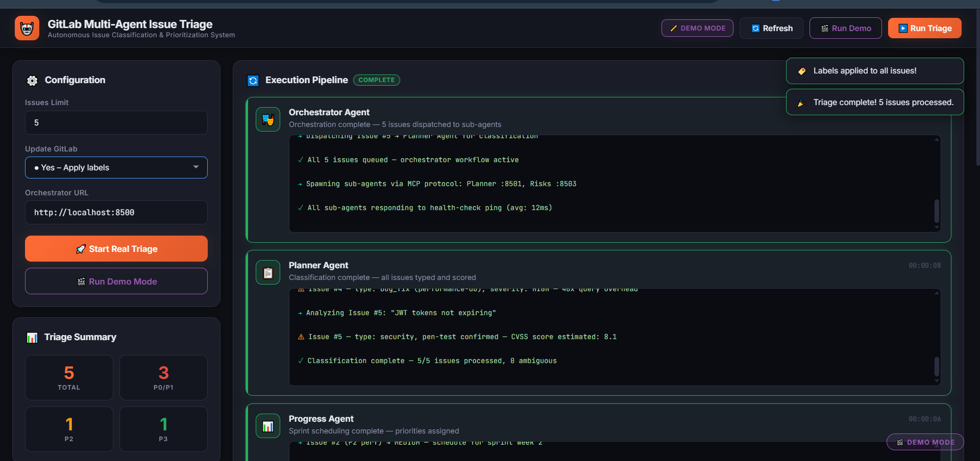The height and width of the screenshot is (461, 980).
Task: Click the Update GitLab dropdown arrow
Action: [x=196, y=167]
